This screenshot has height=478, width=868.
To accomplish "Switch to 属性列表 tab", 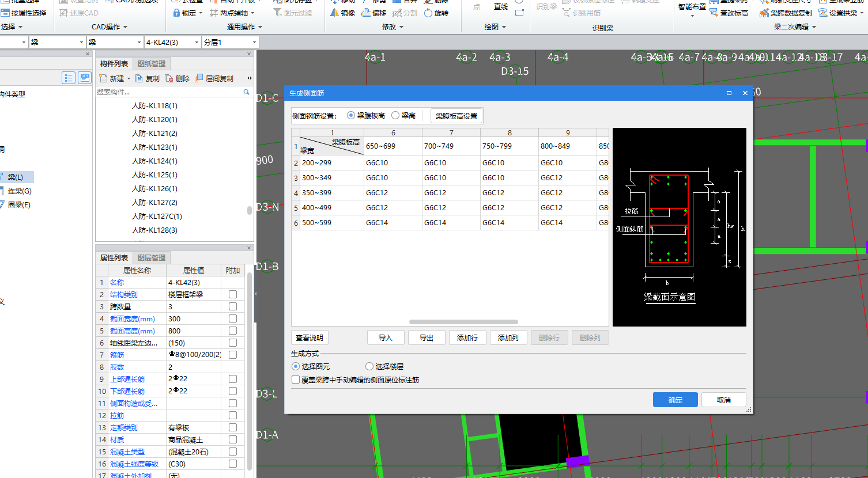I will 114,258.
